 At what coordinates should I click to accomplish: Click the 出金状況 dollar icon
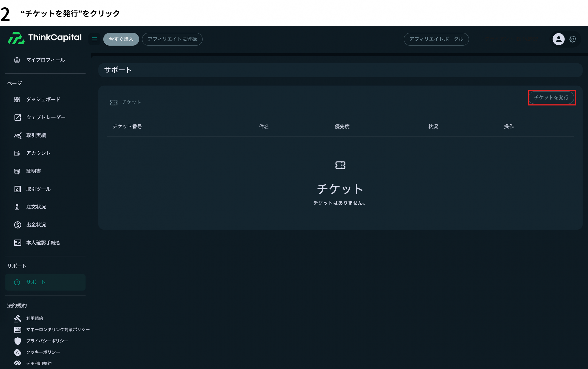(17, 225)
